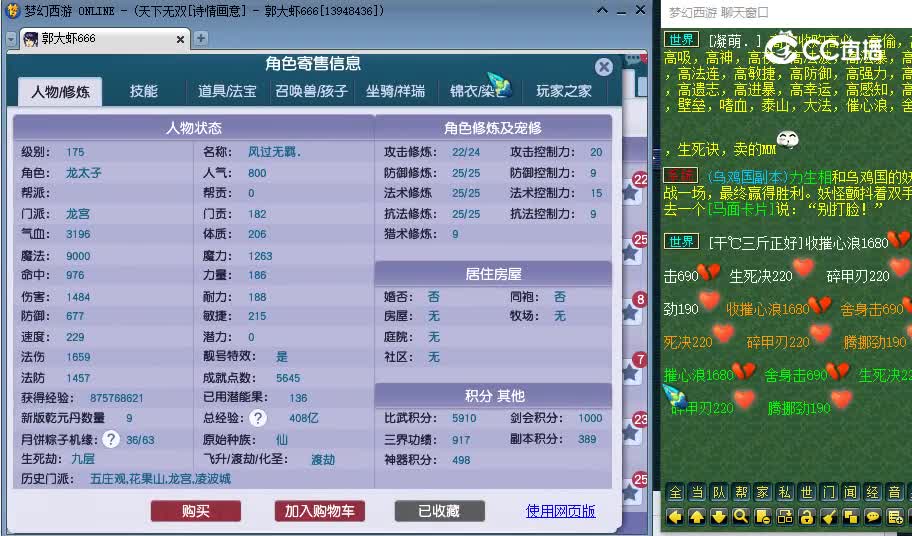This screenshot has width=912, height=536.
Task: Click the star icon with badge 23
Action: click(632, 431)
